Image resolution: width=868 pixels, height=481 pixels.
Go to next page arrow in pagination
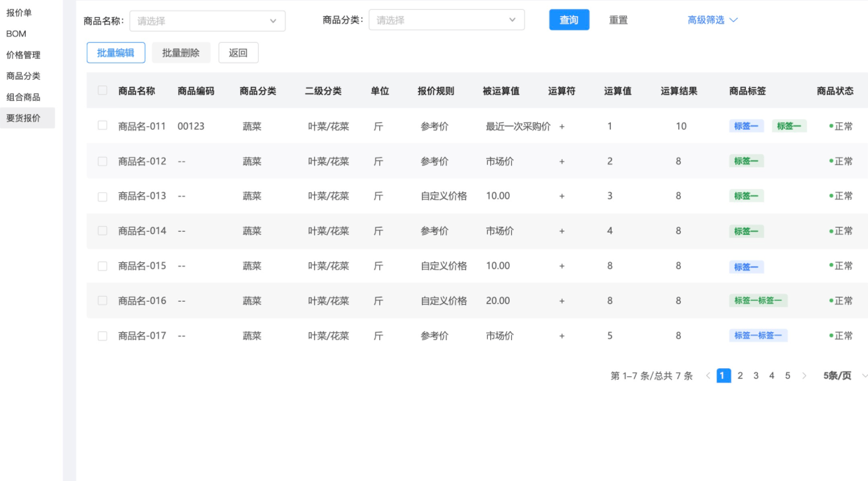(x=804, y=376)
